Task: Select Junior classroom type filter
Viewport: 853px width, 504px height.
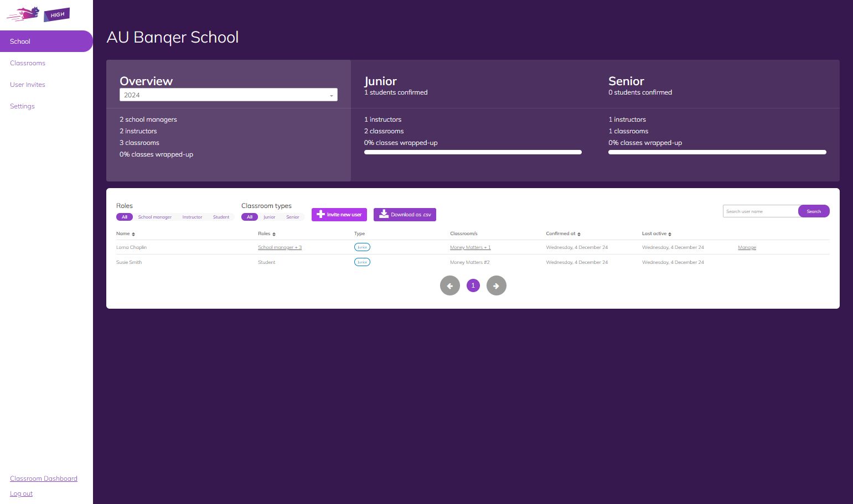Action: [x=270, y=217]
